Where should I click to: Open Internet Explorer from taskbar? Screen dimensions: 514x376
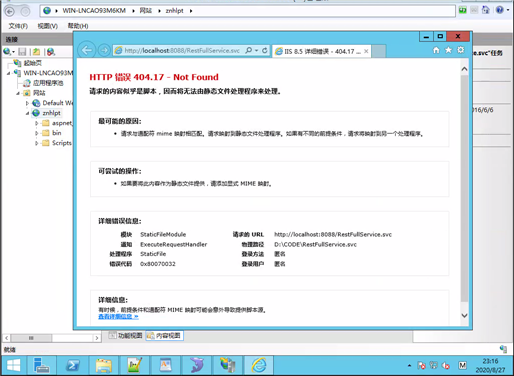[259, 366]
